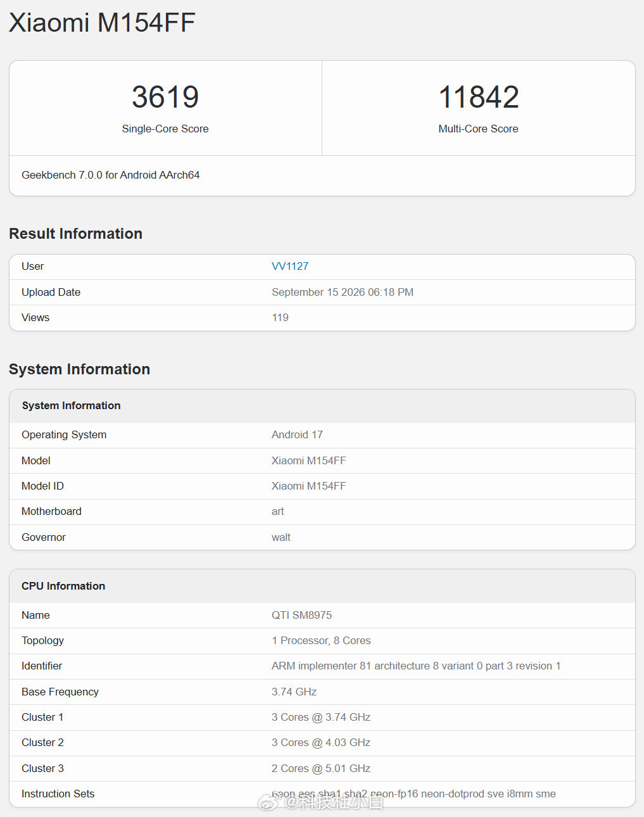Click the single-core score 3619
The height and width of the screenshot is (817, 644).
(x=165, y=97)
